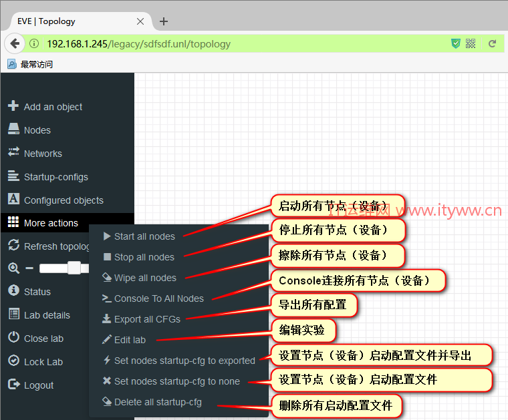Click the play icon next to Start all nodes
The height and width of the screenshot is (420, 508).
(x=106, y=236)
